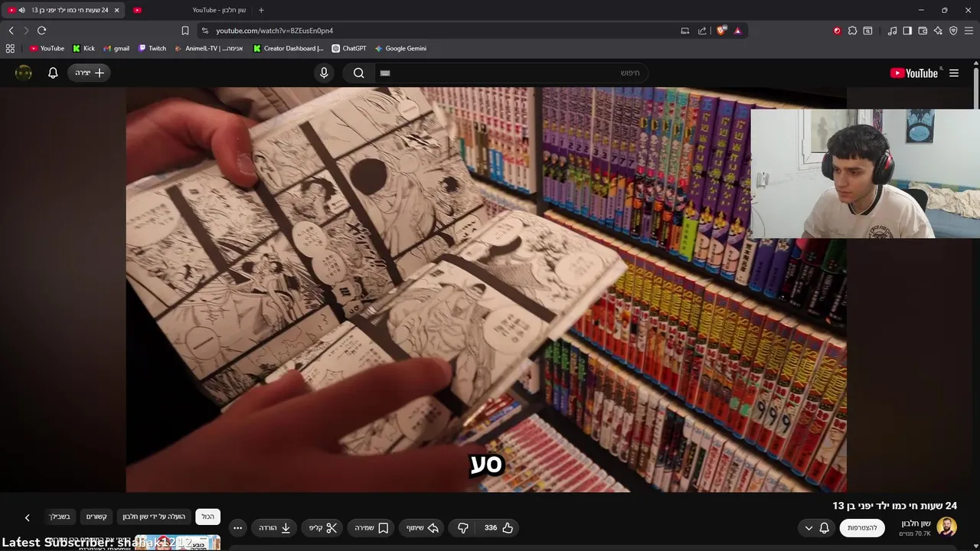Go to the YouTube home logo

click(914, 73)
